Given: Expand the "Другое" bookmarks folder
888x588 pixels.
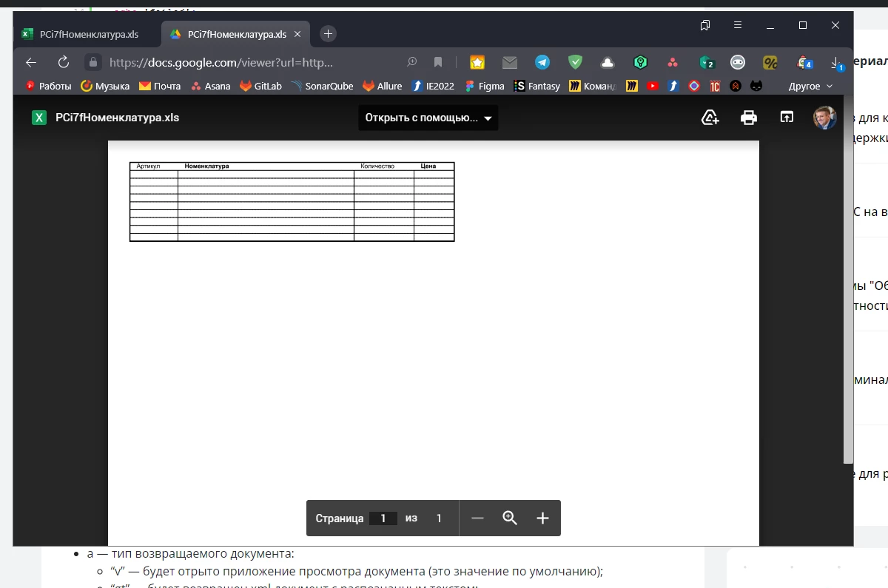Looking at the screenshot, I should [x=810, y=87].
